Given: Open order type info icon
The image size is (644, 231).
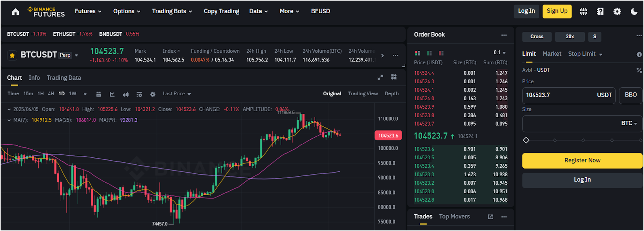Looking at the screenshot, I should coord(639,54).
